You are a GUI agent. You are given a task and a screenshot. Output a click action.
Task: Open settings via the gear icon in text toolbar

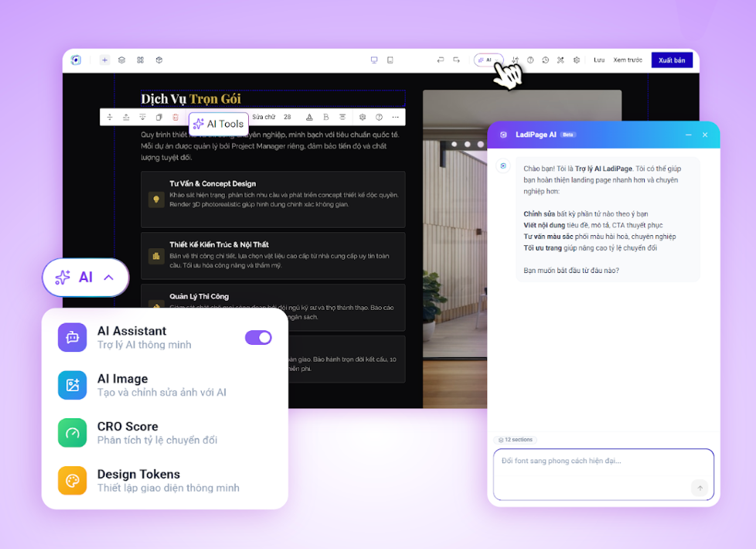(x=362, y=117)
